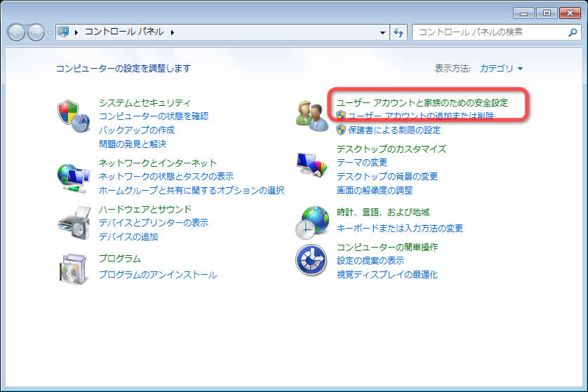Open ホームグループと共有に関するオプションの選択 link
This screenshot has width=588, height=392.
pos(192,190)
